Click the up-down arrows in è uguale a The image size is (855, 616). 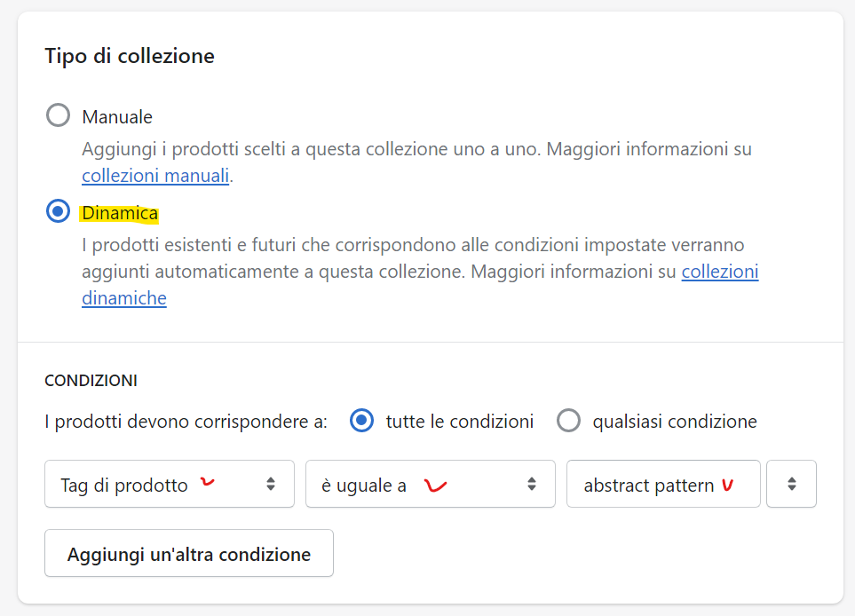(531, 484)
